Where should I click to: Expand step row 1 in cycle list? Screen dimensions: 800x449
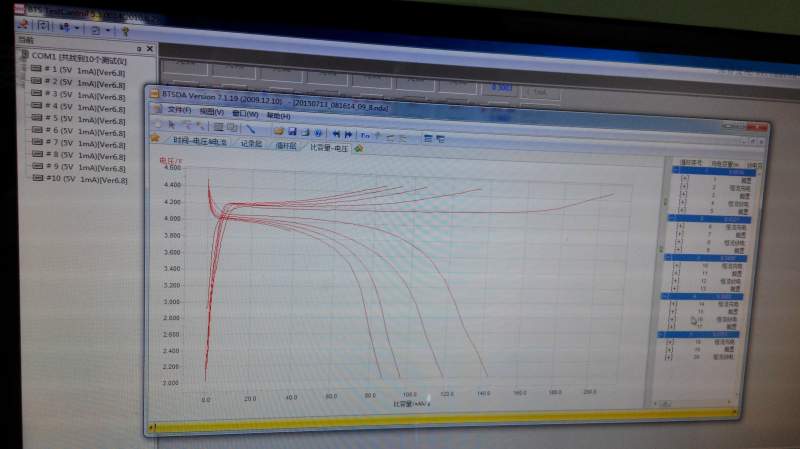pyautogui.click(x=685, y=179)
